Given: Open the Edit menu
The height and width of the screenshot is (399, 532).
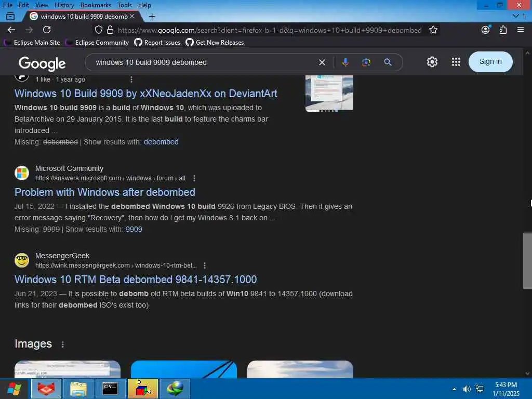Looking at the screenshot, I should tap(23, 5).
